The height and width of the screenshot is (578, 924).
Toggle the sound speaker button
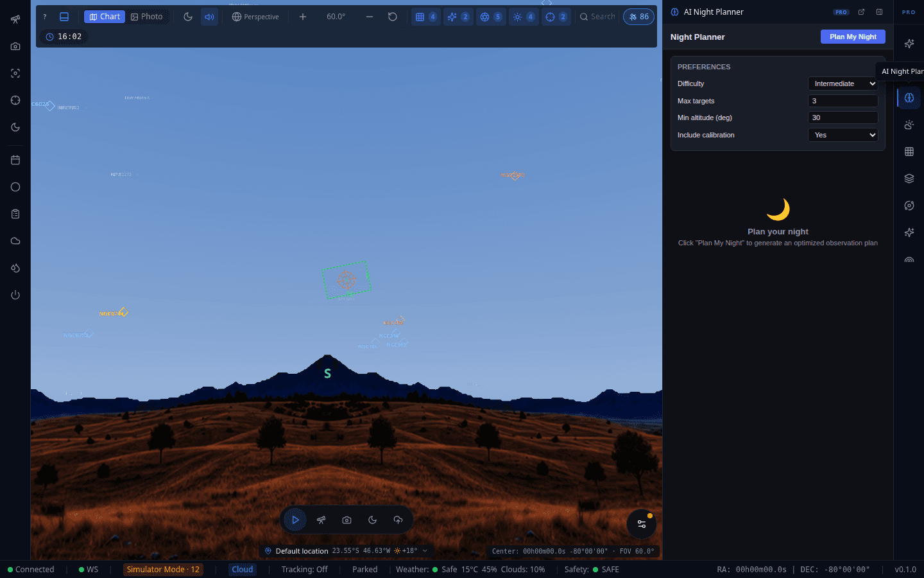[209, 17]
